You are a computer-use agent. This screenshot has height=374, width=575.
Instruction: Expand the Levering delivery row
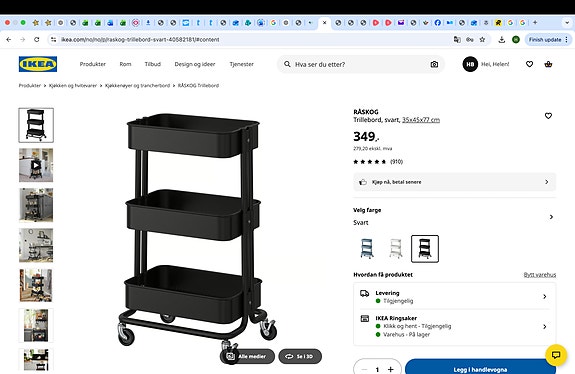[x=455, y=296]
